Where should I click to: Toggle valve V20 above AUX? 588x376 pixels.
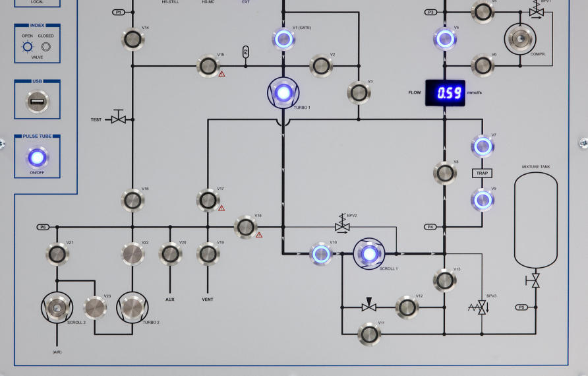click(170, 254)
